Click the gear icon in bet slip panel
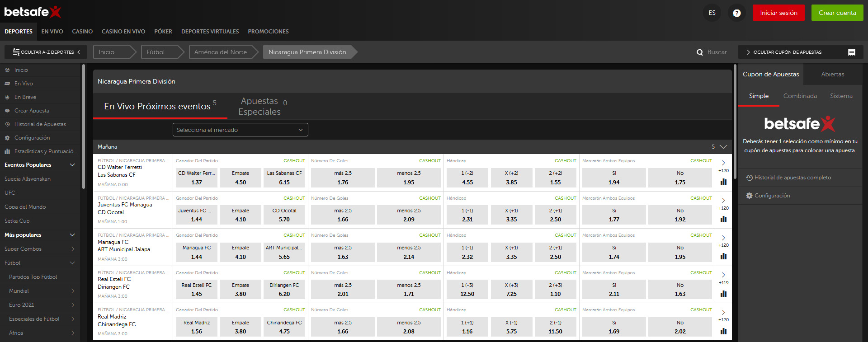This screenshot has width=868, height=342. (749, 196)
